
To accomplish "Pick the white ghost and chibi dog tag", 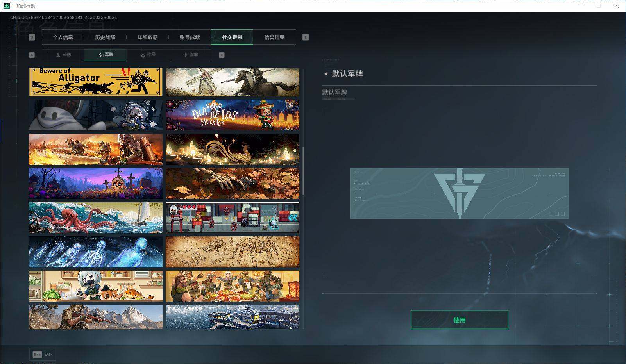I will [x=96, y=115].
